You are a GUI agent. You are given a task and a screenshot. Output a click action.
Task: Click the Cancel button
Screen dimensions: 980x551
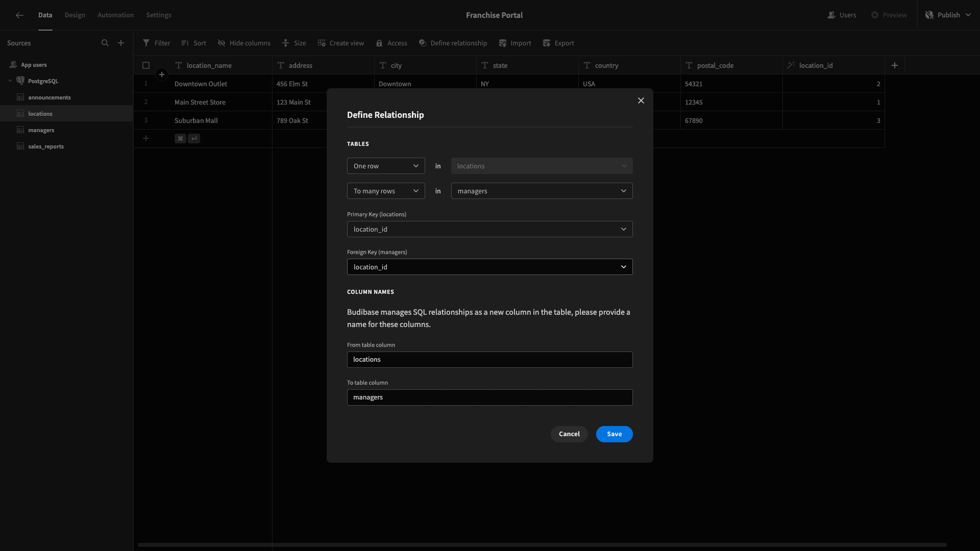(x=569, y=434)
